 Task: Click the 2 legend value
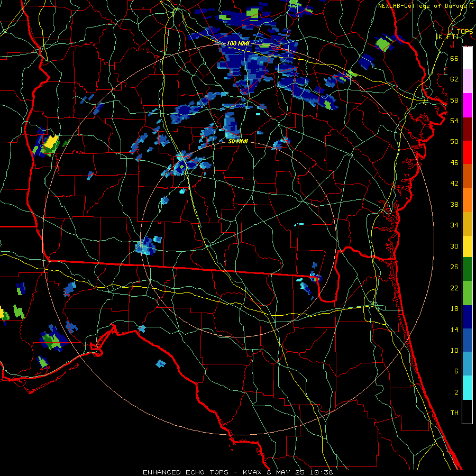456,392
